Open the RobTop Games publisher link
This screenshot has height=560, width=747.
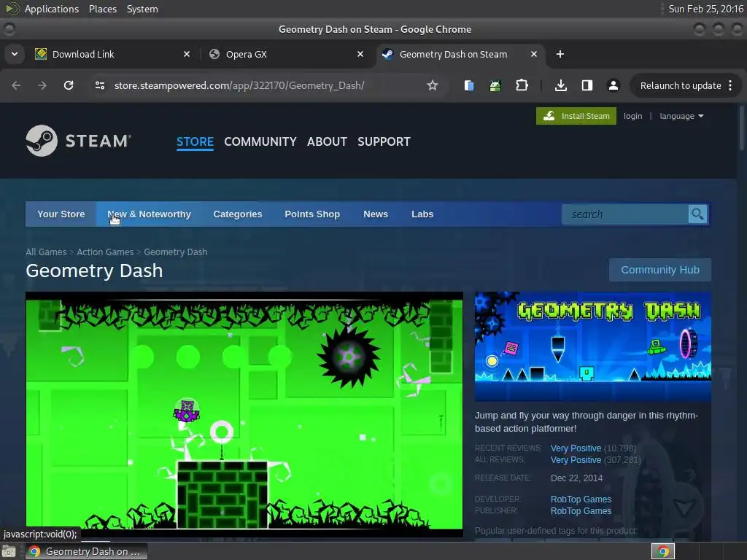point(581,511)
